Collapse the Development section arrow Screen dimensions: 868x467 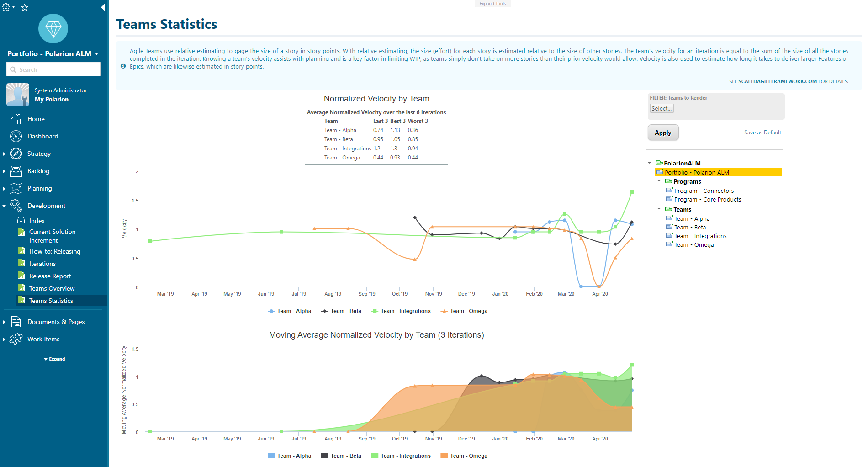[x=4, y=206]
